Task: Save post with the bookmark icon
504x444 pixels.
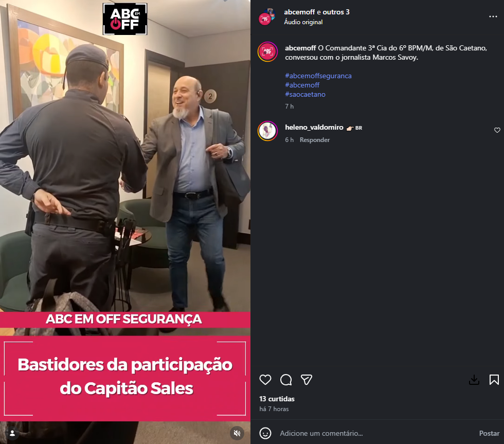Action: [494, 380]
